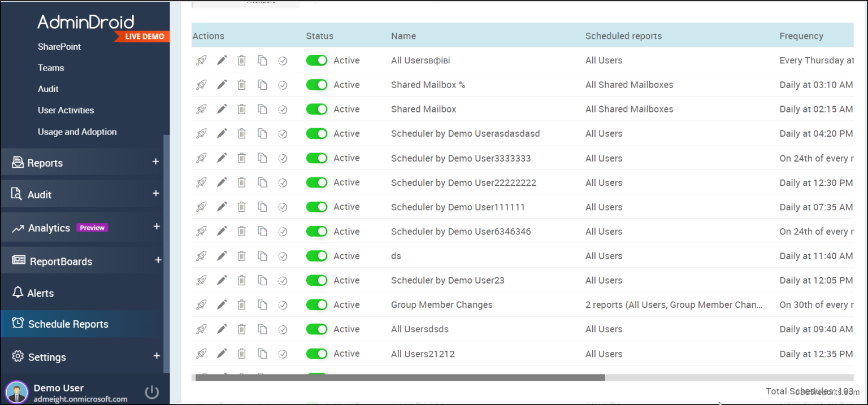Image resolution: width=868 pixels, height=405 pixels.
Task: Click the 'Daily at 03:10 AM' frequency cell
Action: [816, 85]
